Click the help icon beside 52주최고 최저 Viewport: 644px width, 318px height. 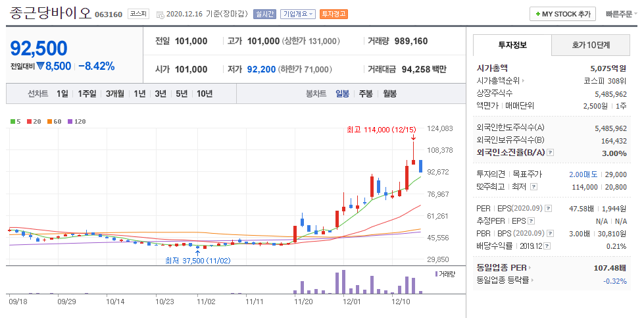[x=533, y=187]
